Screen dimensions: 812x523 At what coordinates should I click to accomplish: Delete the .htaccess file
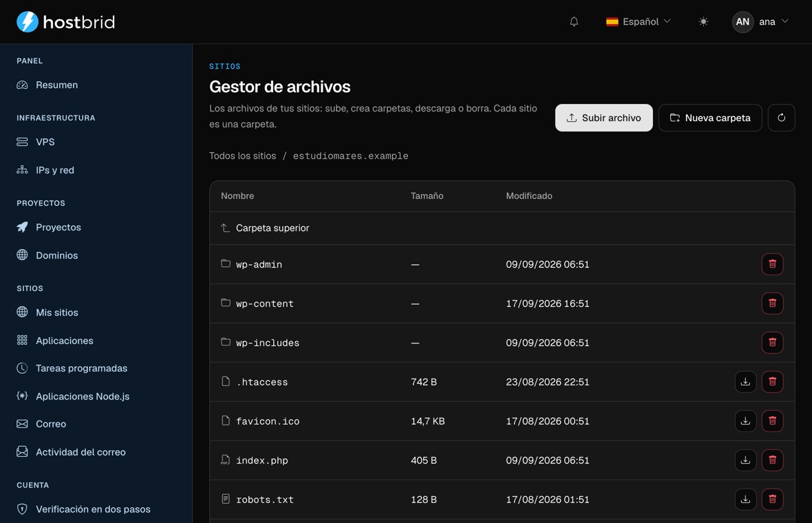point(772,382)
